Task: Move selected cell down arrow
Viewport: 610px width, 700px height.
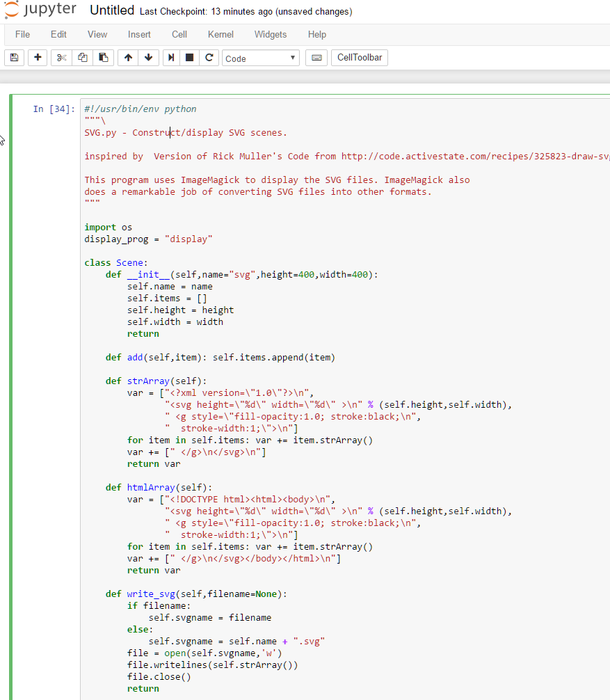Action: (x=149, y=58)
